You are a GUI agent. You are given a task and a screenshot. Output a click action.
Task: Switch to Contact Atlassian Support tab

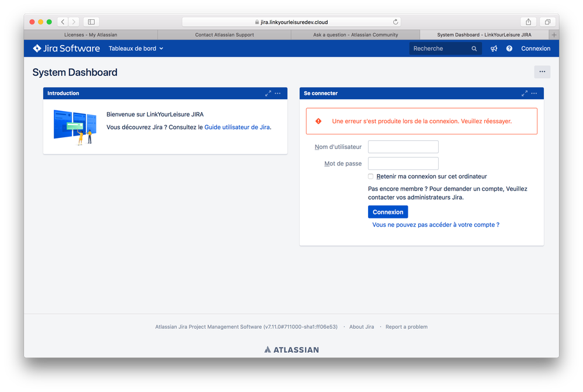[224, 34]
